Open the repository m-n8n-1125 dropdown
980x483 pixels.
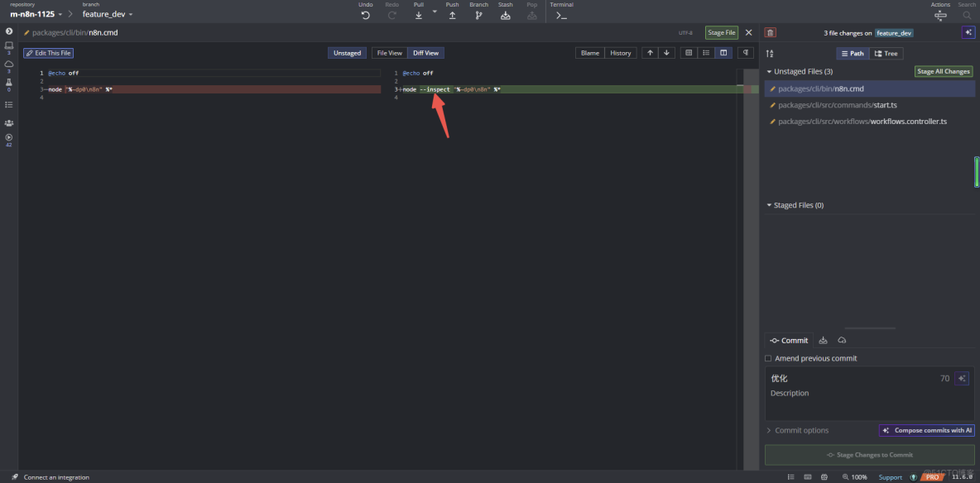point(36,14)
